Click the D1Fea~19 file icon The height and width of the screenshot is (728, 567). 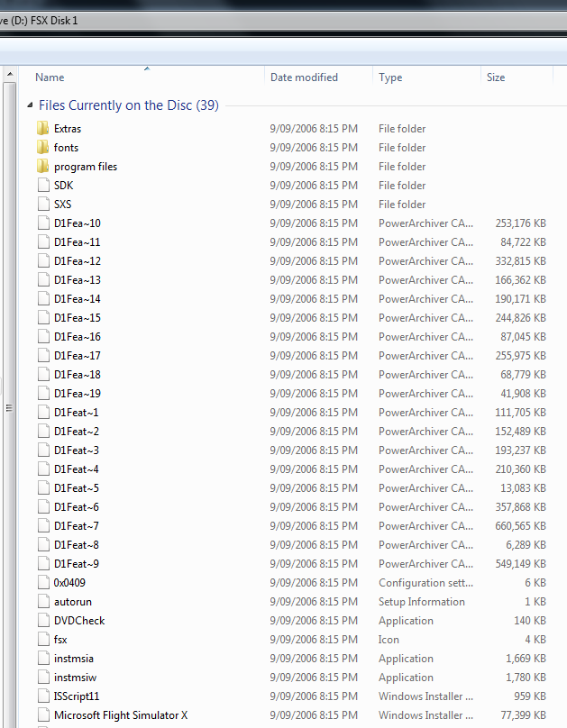[x=43, y=393]
